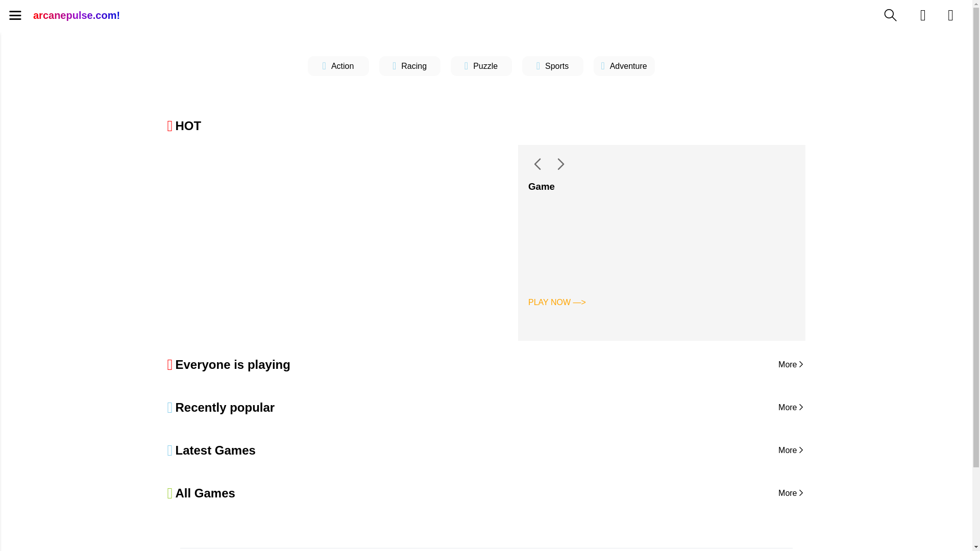Select the Sports category
The width and height of the screenshot is (980, 551).
[x=552, y=66]
